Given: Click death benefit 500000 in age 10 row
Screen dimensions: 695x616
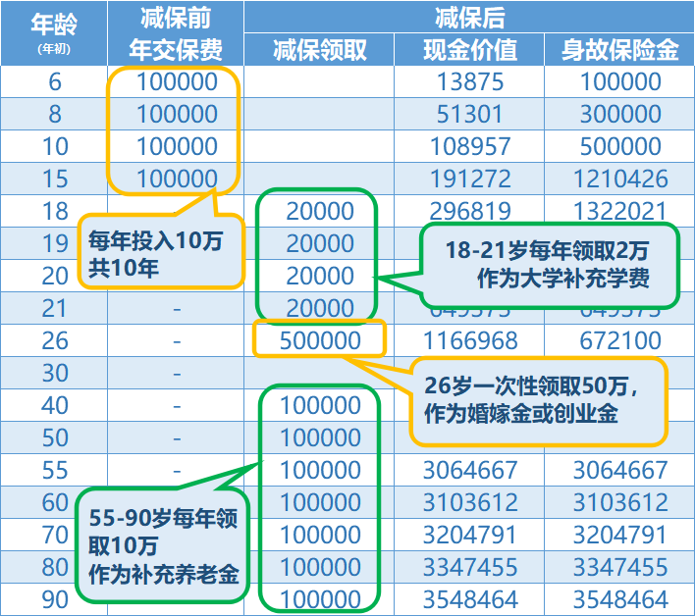Looking at the screenshot, I should point(620,146).
